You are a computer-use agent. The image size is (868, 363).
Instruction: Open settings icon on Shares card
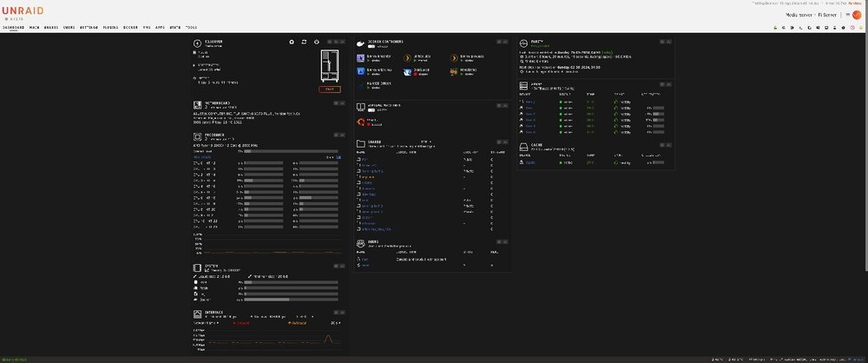pyautogui.click(x=499, y=142)
